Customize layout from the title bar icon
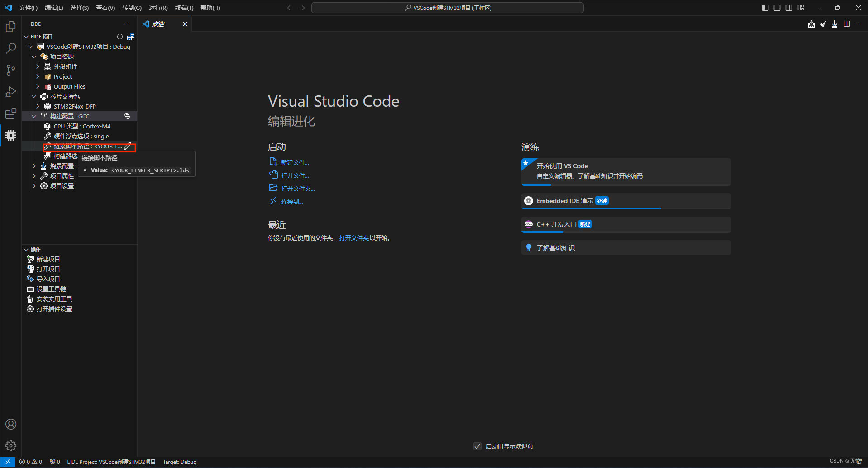This screenshot has height=468, width=868. pos(801,8)
